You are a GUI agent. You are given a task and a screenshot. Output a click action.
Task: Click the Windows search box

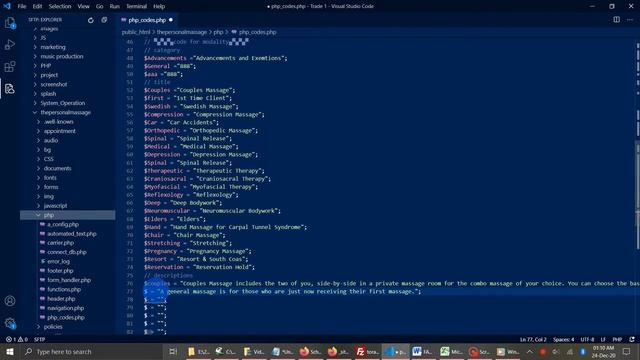coord(91,351)
